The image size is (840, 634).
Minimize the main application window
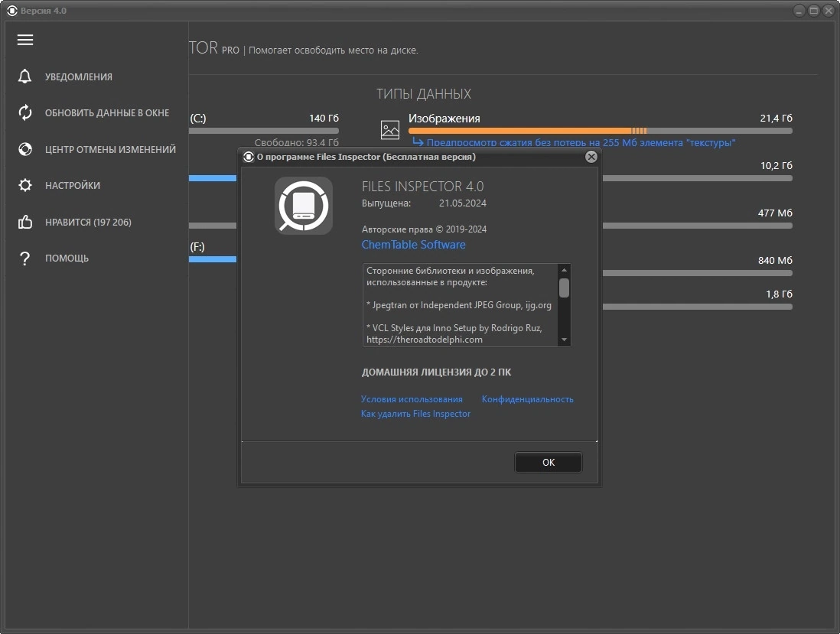[x=799, y=11]
